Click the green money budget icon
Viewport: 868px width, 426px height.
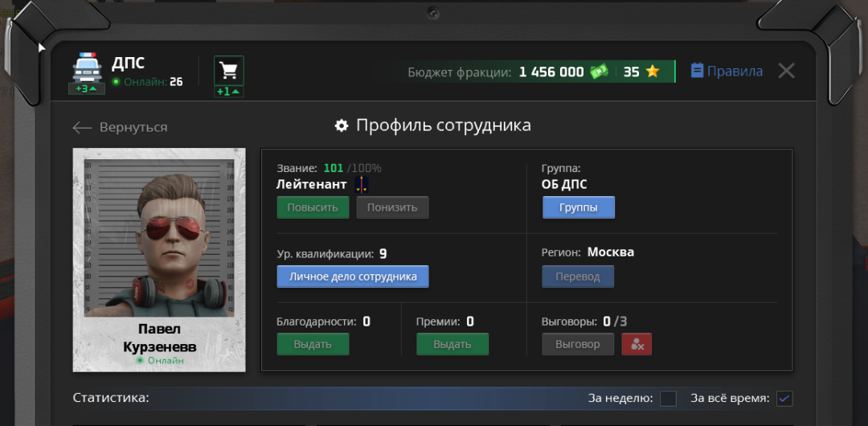(599, 72)
